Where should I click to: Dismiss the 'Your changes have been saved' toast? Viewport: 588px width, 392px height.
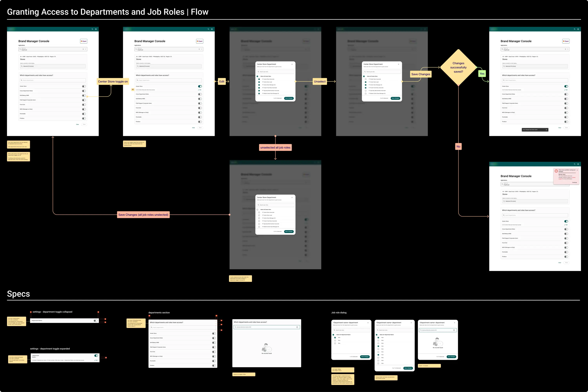coord(546,130)
